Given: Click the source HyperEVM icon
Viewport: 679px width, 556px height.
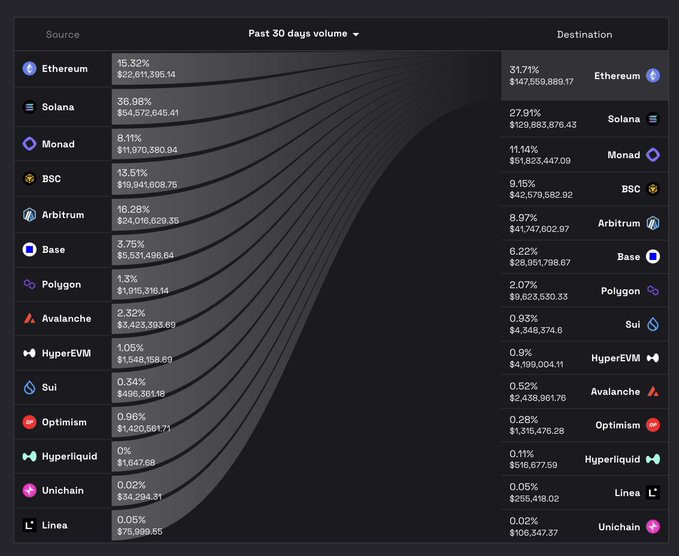Looking at the screenshot, I should (29, 353).
